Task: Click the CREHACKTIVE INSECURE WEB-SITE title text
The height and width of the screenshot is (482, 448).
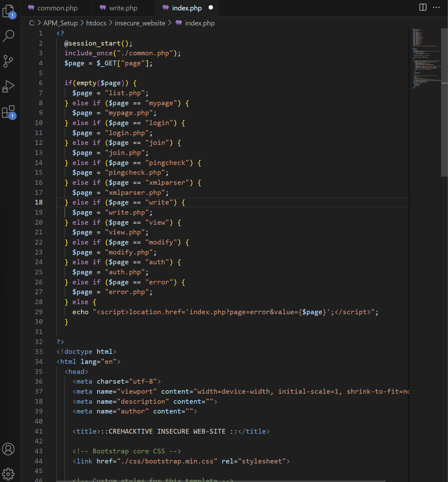Action: (167, 431)
